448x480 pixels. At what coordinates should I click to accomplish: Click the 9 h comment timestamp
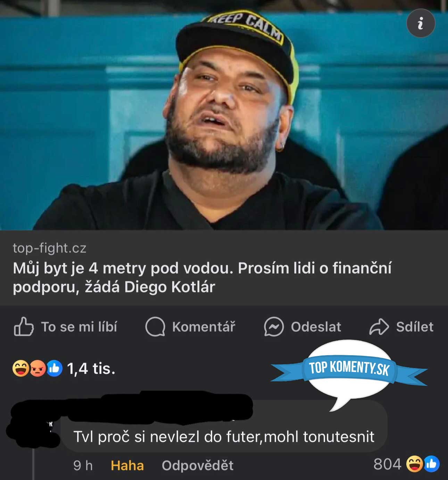coord(83,465)
